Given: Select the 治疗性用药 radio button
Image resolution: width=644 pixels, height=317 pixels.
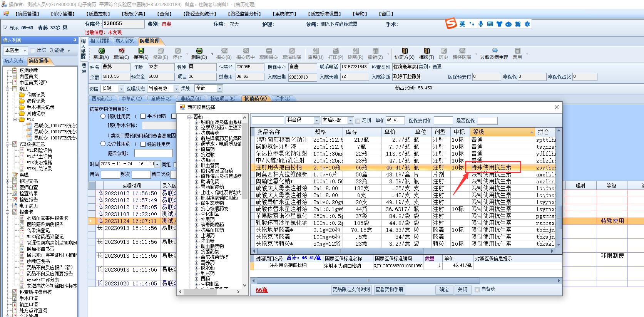Looking at the screenshot, I should (x=103, y=144).
